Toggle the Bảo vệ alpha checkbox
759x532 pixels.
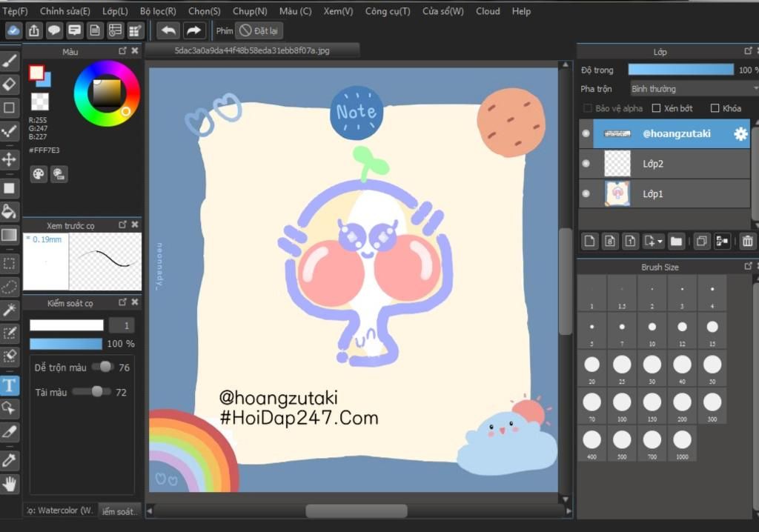pyautogui.click(x=588, y=108)
